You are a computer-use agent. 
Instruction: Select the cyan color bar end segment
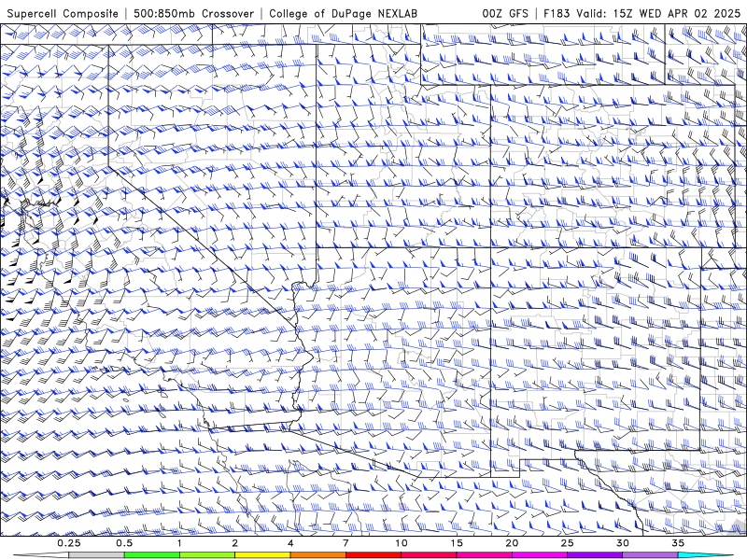click(705, 555)
